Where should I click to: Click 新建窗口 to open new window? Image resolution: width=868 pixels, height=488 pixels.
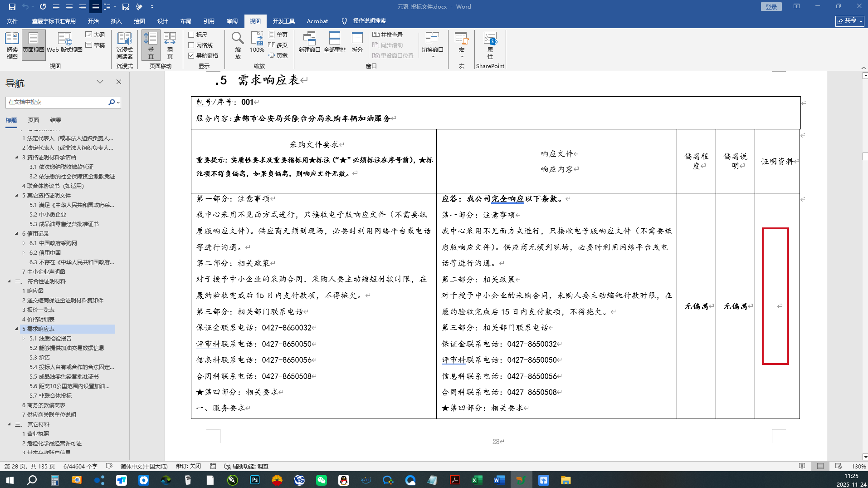click(309, 43)
